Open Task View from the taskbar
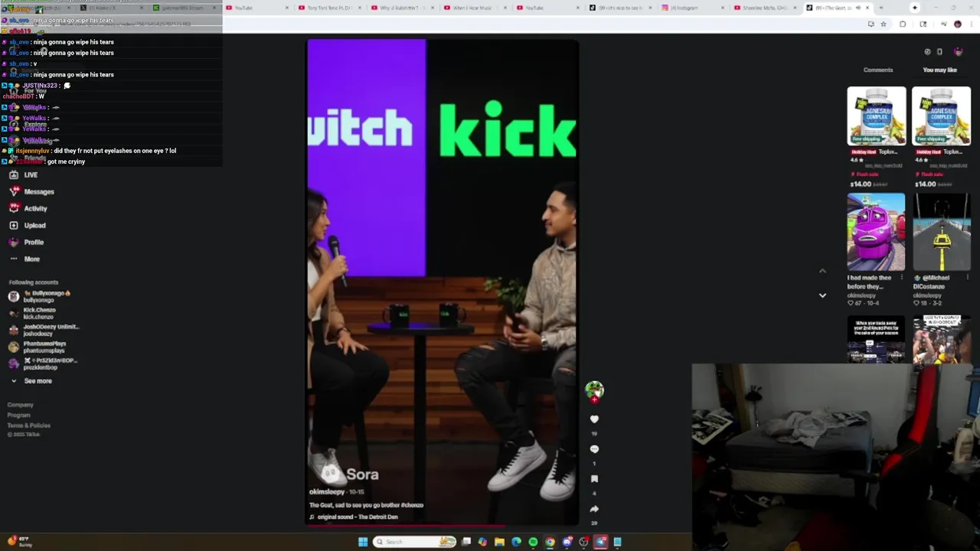This screenshot has height=551, width=980. pyautogui.click(x=465, y=542)
